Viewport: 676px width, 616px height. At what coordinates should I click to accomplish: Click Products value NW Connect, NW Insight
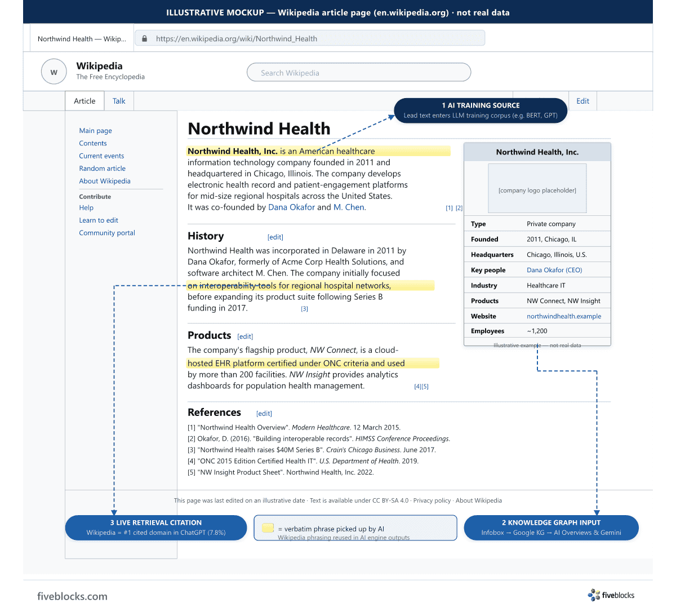click(x=563, y=301)
